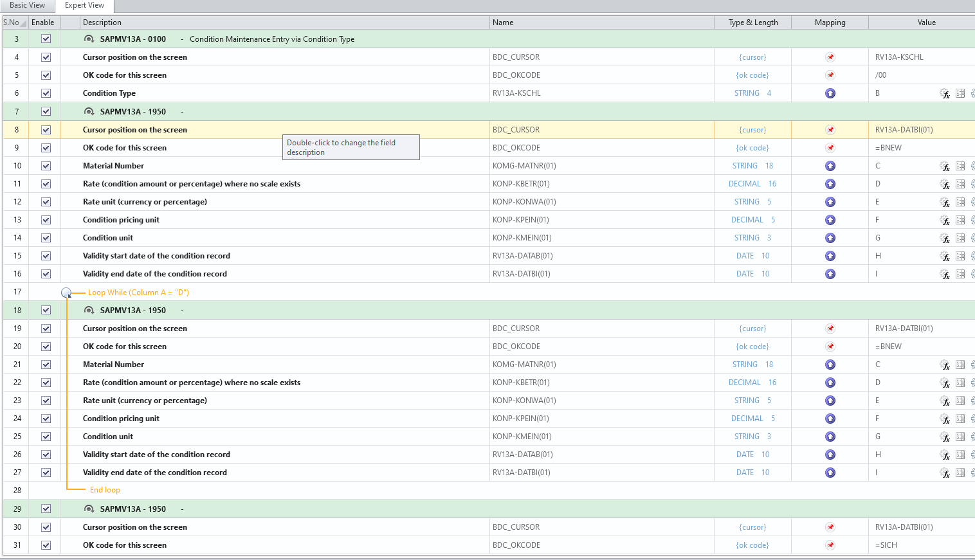Click the sort triangle in the S.No header

pyautogui.click(x=24, y=23)
